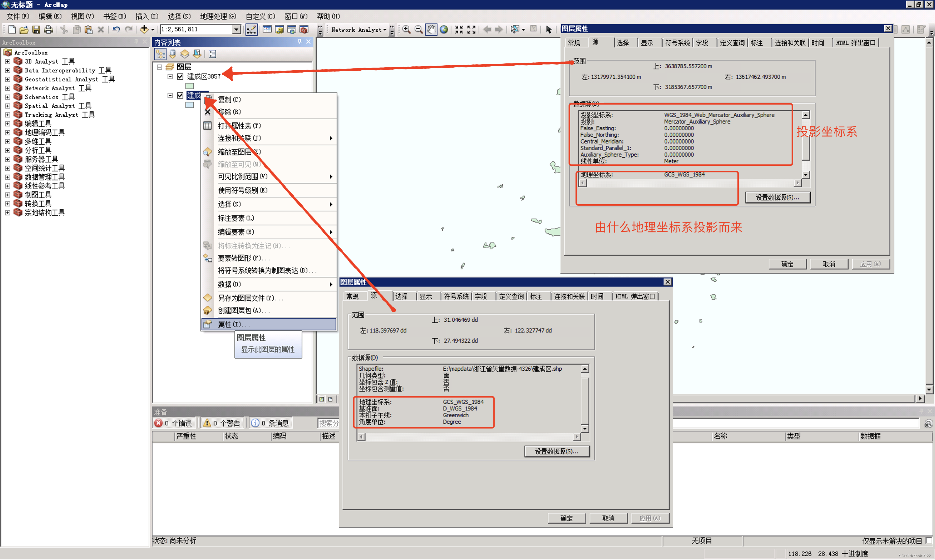Open the Network Analyst dropdown menu
Screen dimensions: 935x560
358,29
